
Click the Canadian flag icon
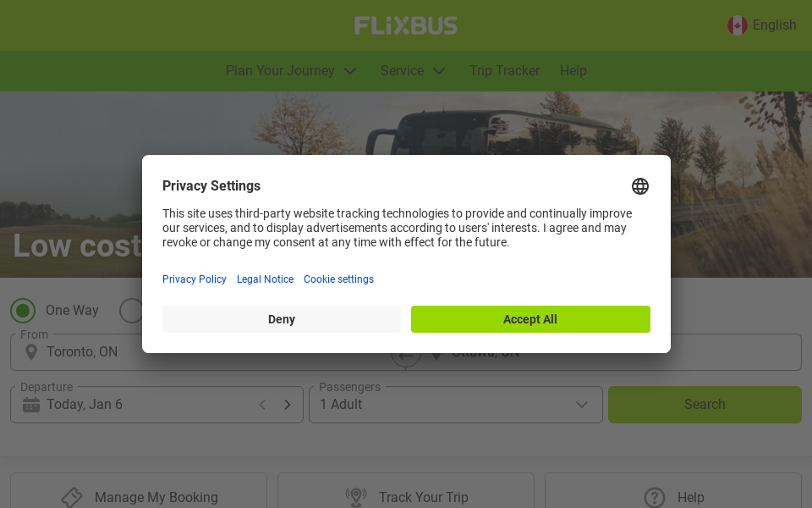737,25
